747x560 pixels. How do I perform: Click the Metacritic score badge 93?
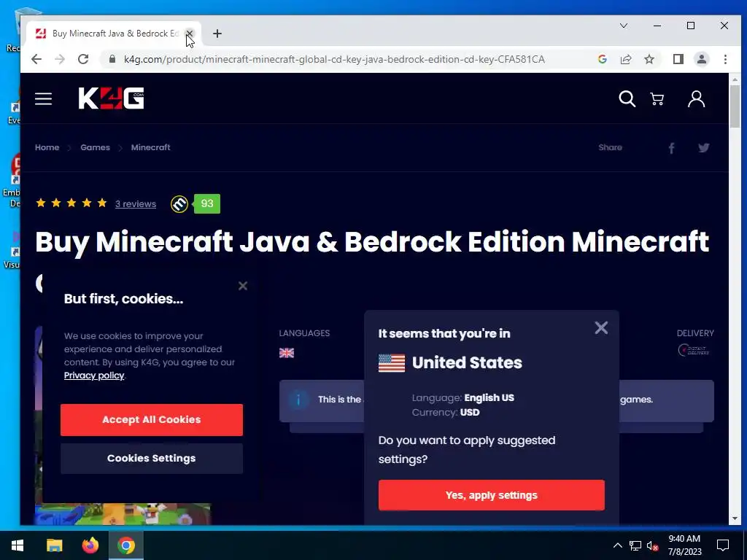(206, 204)
